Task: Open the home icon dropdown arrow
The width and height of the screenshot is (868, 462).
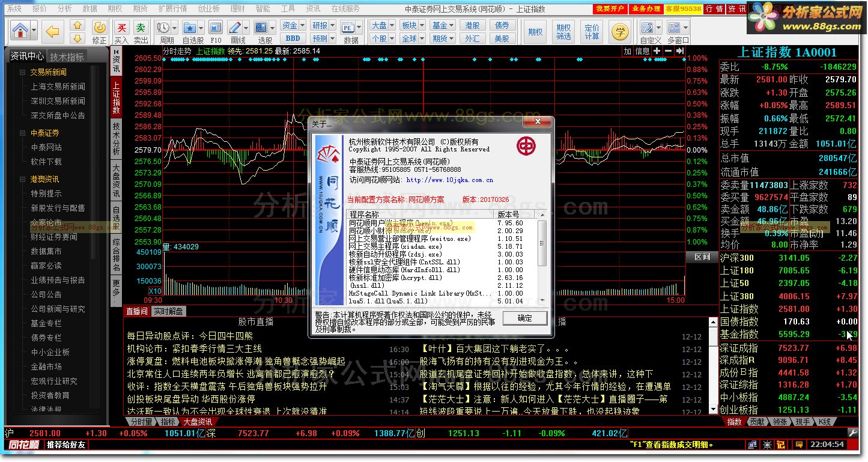Action: click(34, 31)
